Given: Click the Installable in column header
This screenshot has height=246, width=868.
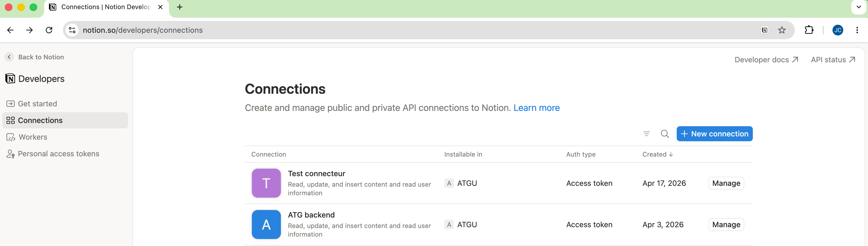Looking at the screenshot, I should coord(463,154).
